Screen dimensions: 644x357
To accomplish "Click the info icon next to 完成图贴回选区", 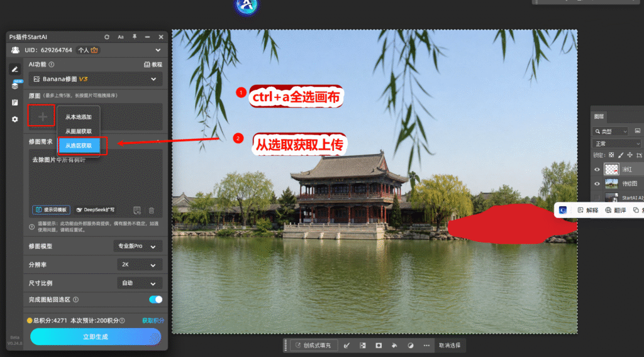I will click(75, 300).
